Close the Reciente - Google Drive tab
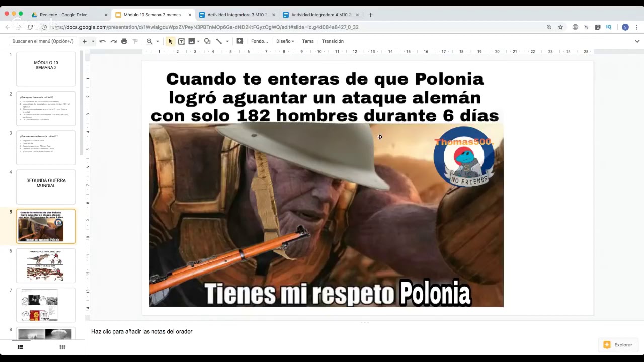This screenshot has width=644, height=362. (106, 15)
